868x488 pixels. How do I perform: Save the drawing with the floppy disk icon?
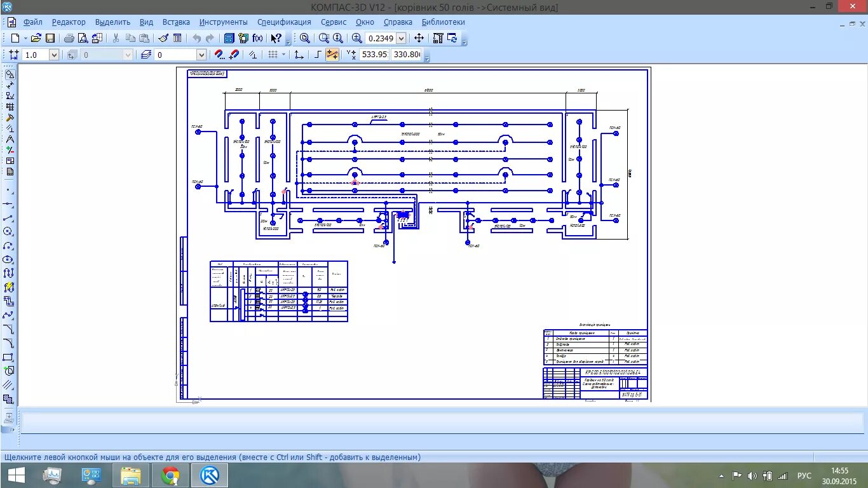coord(50,38)
